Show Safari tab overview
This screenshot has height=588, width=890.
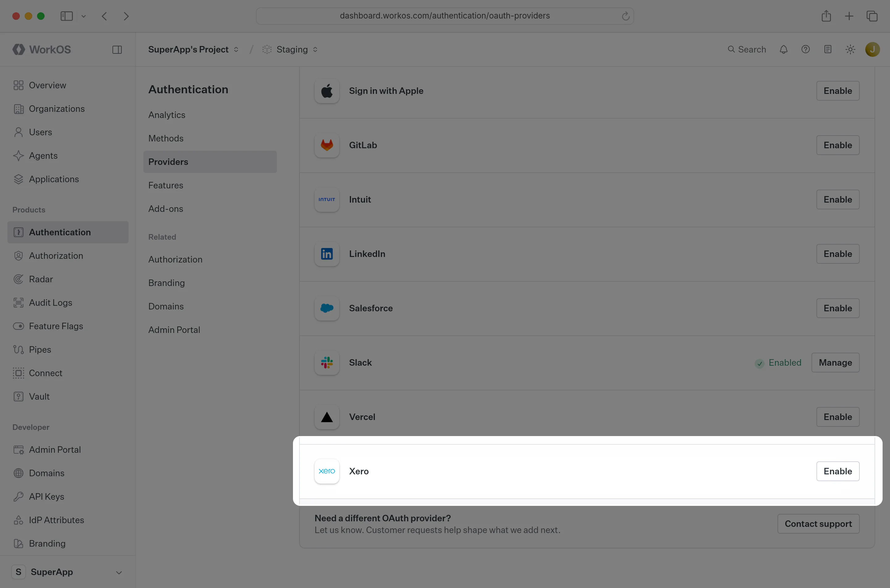872,16
